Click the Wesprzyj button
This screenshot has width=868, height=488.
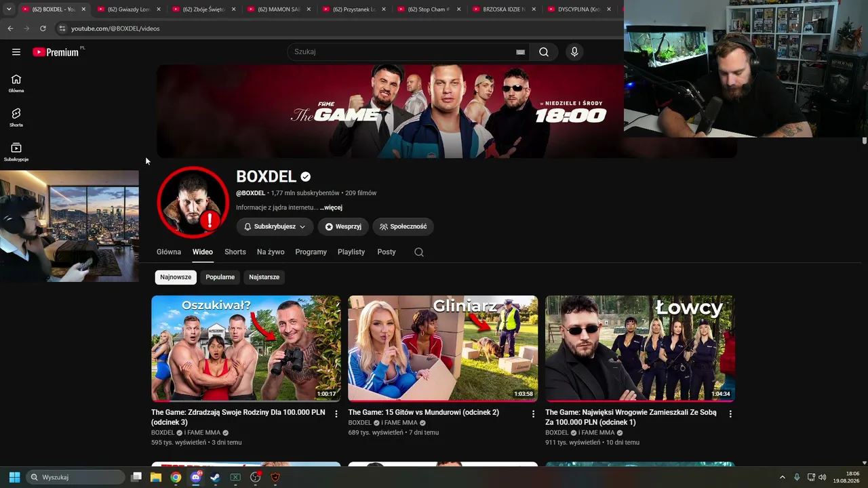(342, 226)
